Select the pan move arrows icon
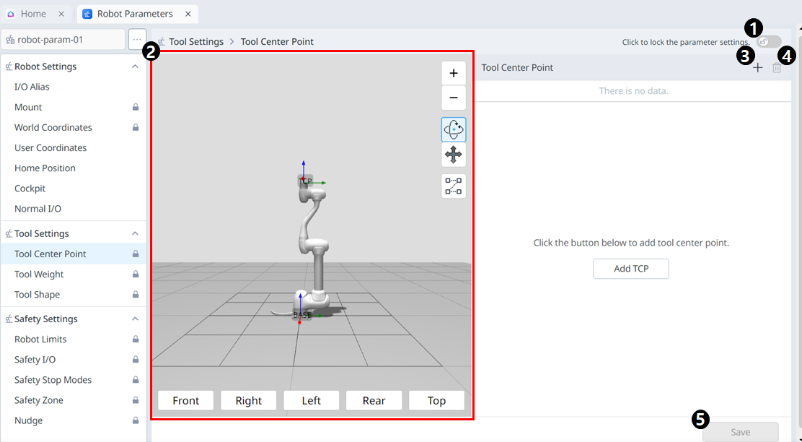Screen dimensions: 802x442 453,155
